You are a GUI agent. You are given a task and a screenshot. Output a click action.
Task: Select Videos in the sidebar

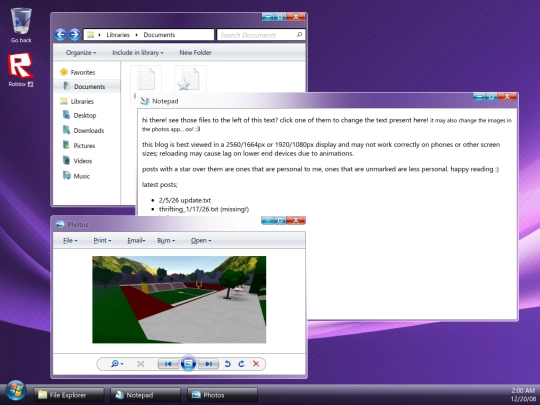coord(77,160)
